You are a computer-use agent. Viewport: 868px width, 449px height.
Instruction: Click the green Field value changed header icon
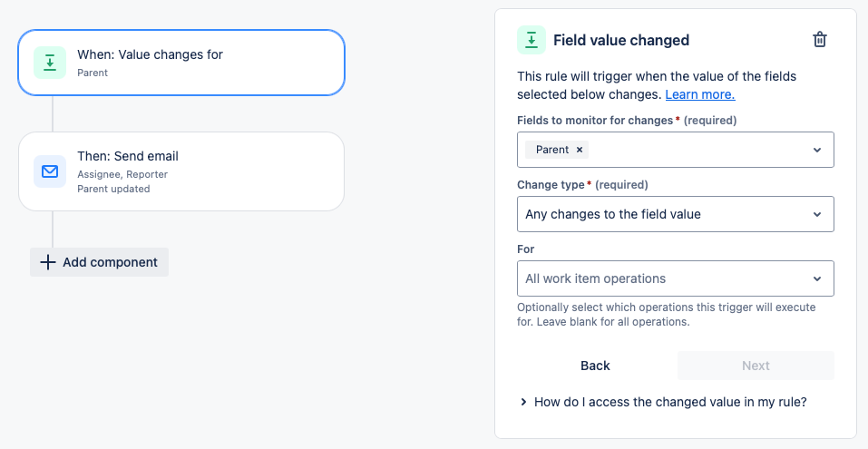[x=532, y=40]
